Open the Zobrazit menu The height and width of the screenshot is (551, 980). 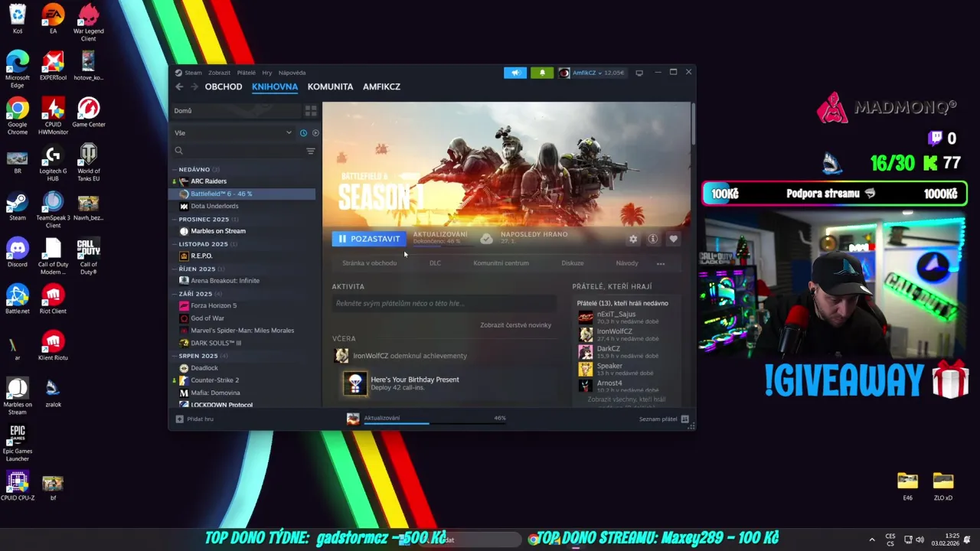219,73
